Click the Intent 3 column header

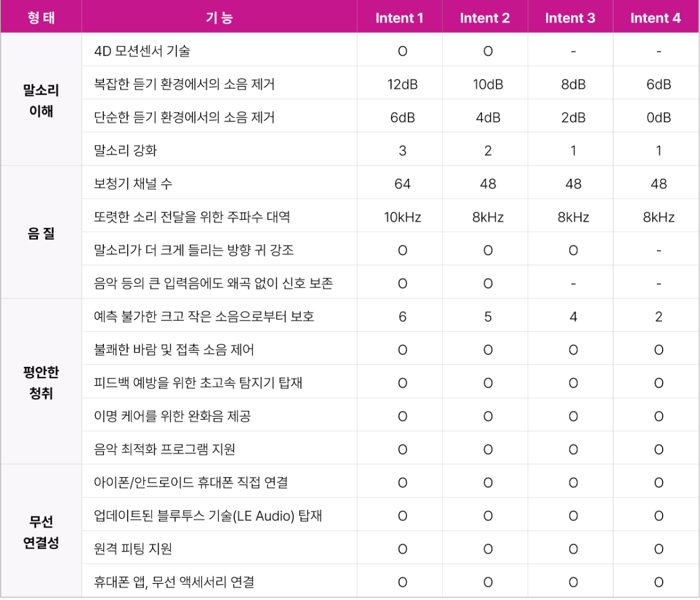click(570, 18)
